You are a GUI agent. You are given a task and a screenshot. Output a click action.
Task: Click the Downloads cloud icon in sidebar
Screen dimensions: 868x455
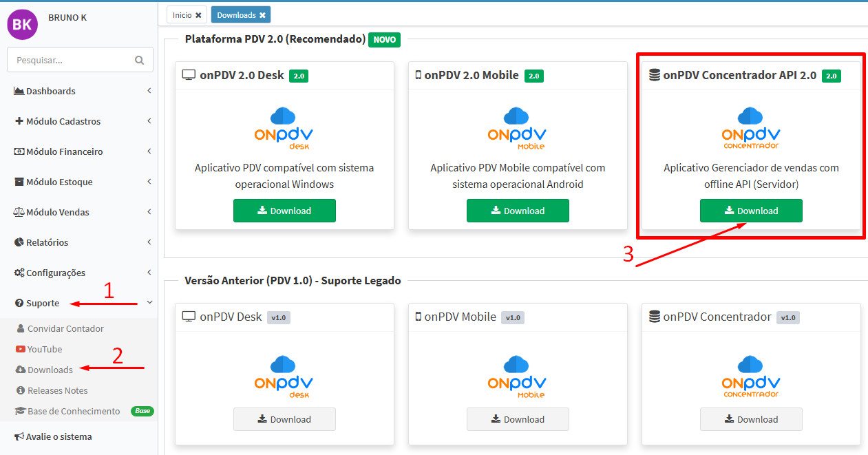(x=21, y=370)
